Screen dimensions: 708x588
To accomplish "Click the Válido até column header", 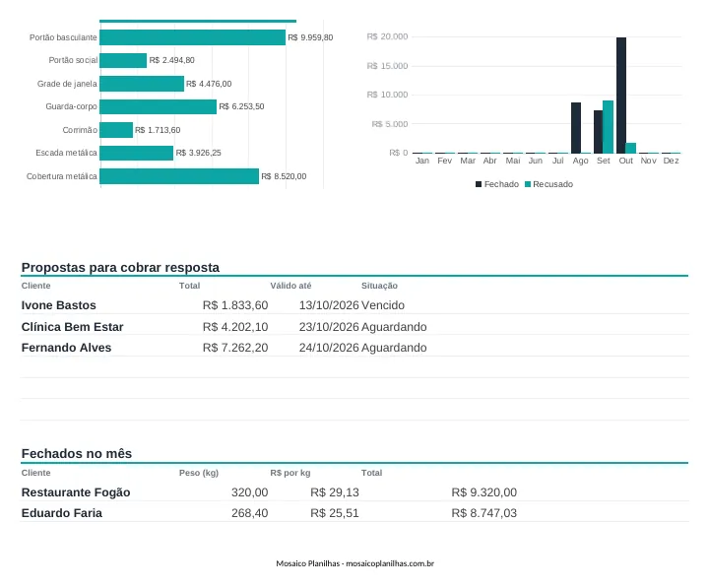I will click(x=290, y=286).
